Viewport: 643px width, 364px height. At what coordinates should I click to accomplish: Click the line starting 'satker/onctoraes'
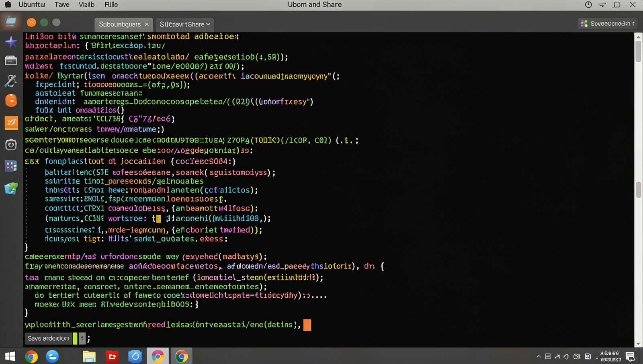click(94, 129)
